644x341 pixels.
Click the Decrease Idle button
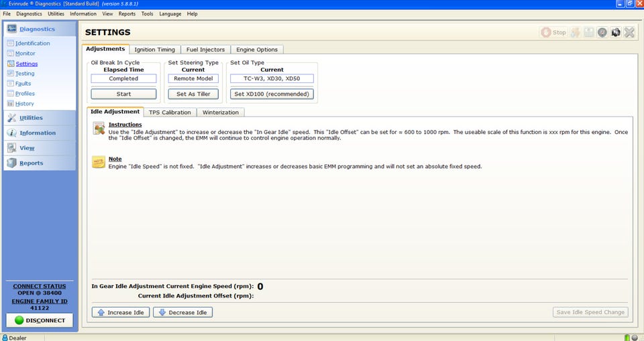tap(182, 312)
